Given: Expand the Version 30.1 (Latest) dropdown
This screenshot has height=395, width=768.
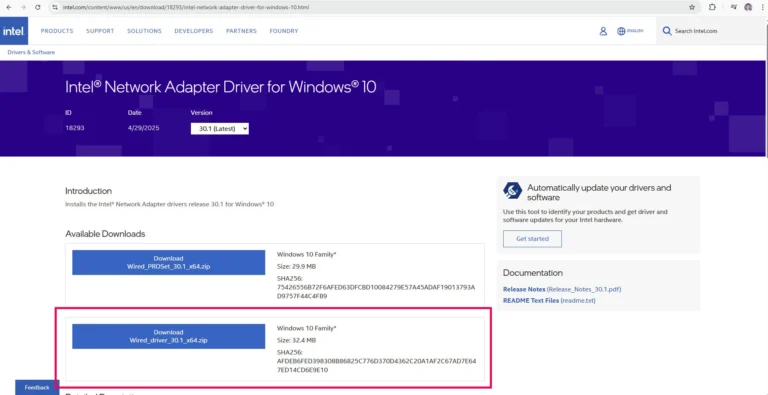Looking at the screenshot, I should 219,128.
